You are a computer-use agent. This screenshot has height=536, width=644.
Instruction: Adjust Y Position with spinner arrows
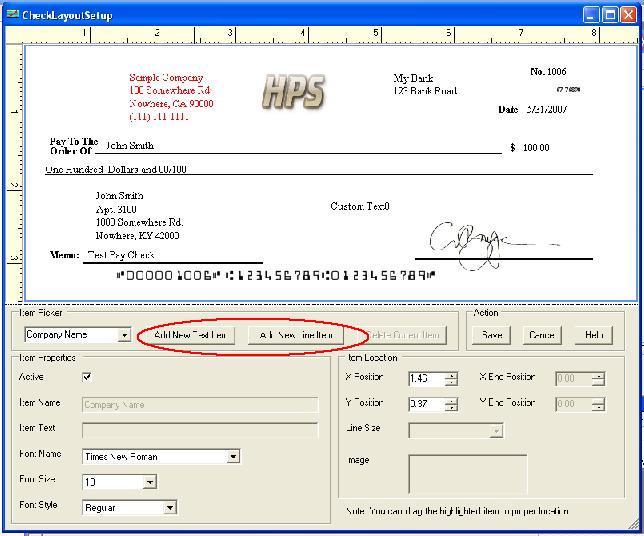point(451,404)
